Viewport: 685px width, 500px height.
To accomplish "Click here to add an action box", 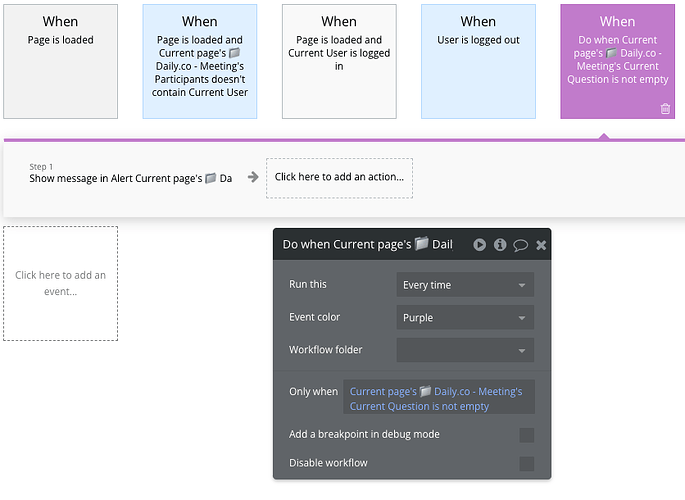I will pos(339,178).
